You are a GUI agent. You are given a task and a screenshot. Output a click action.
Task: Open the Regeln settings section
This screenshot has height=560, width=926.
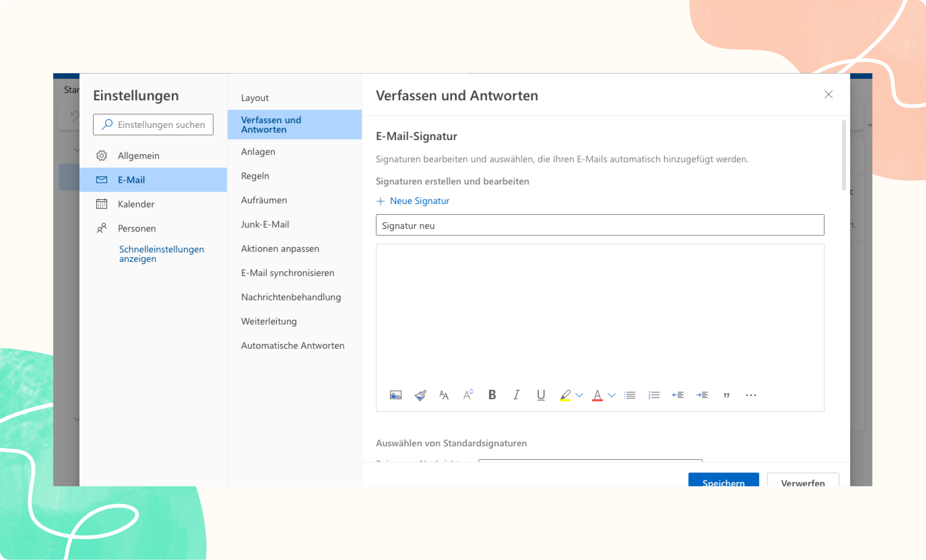pyautogui.click(x=255, y=176)
